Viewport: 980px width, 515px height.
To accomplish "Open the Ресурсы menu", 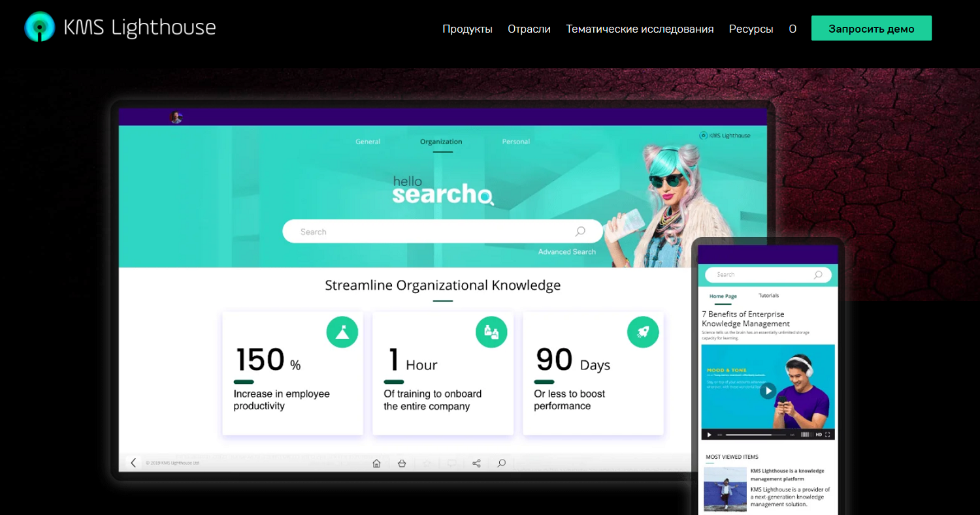I will click(x=751, y=29).
